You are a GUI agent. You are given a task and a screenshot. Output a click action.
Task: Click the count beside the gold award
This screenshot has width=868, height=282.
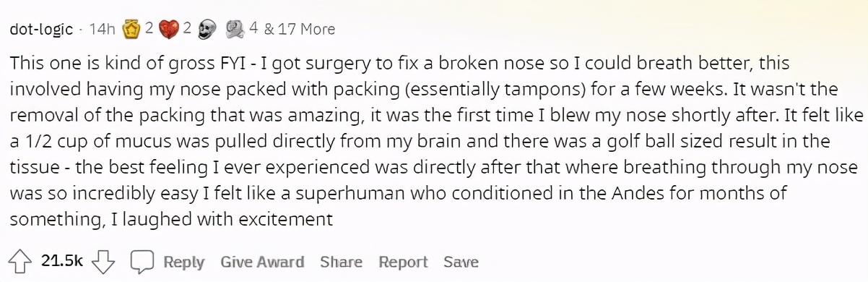(x=148, y=29)
